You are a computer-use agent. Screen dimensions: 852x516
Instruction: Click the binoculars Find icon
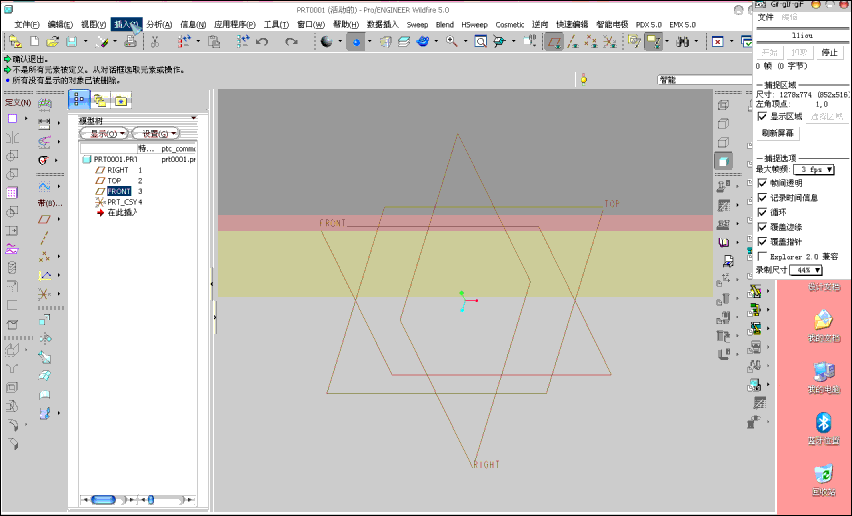click(x=683, y=41)
